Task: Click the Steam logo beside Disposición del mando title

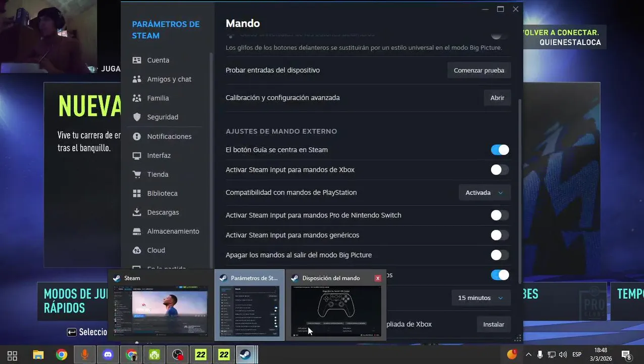Action: click(295, 278)
